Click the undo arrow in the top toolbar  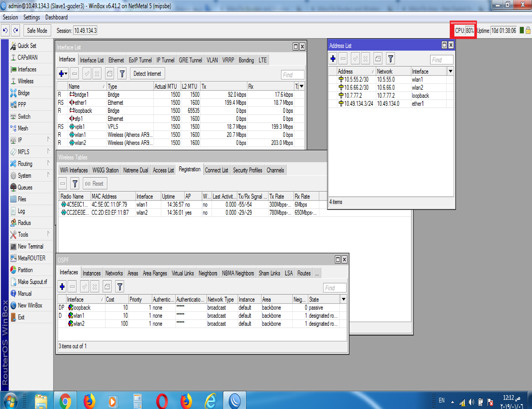pos(5,30)
